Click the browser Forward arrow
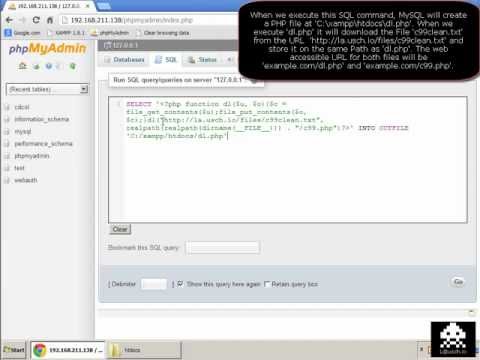 [x=22, y=20]
